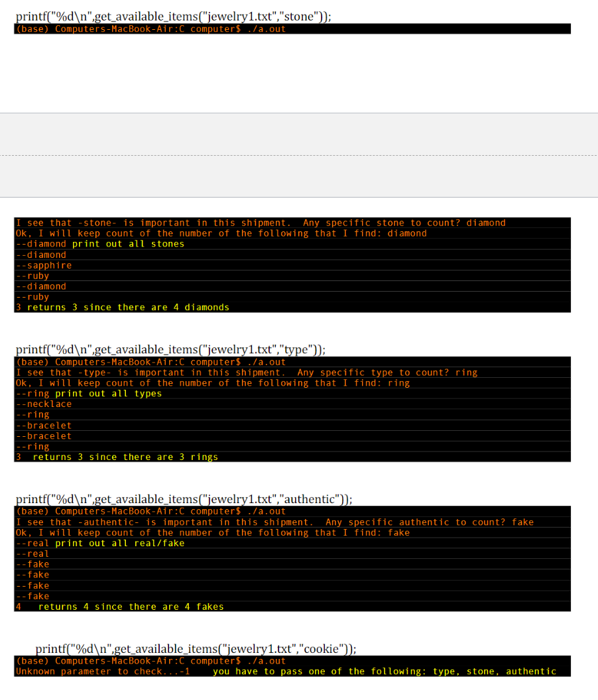Click "returns 3 since there are 4 diamonds"

(x=128, y=308)
